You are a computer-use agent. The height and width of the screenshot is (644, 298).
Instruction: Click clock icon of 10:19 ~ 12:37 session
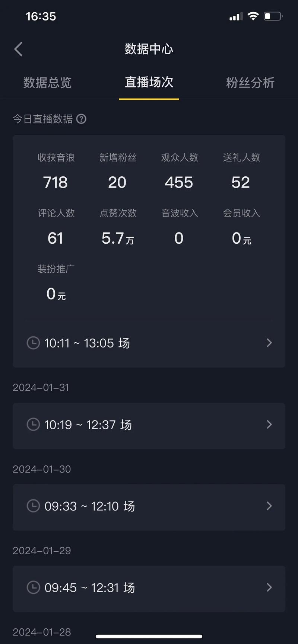(x=33, y=424)
